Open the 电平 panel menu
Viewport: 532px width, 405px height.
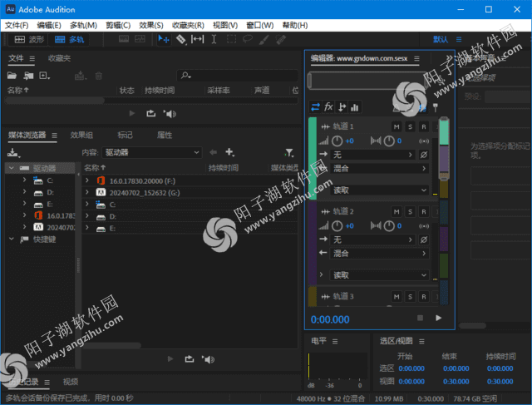335,342
